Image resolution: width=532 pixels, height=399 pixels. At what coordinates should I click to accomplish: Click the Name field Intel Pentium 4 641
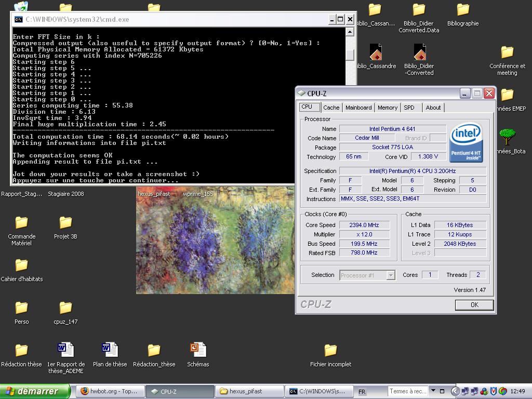coord(393,129)
